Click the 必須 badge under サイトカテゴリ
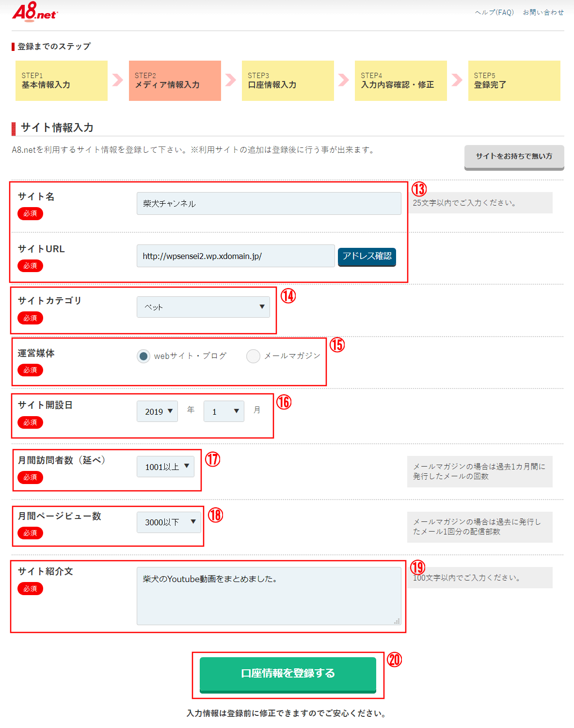Screen dimensions: 574x728 pyautogui.click(x=30, y=318)
